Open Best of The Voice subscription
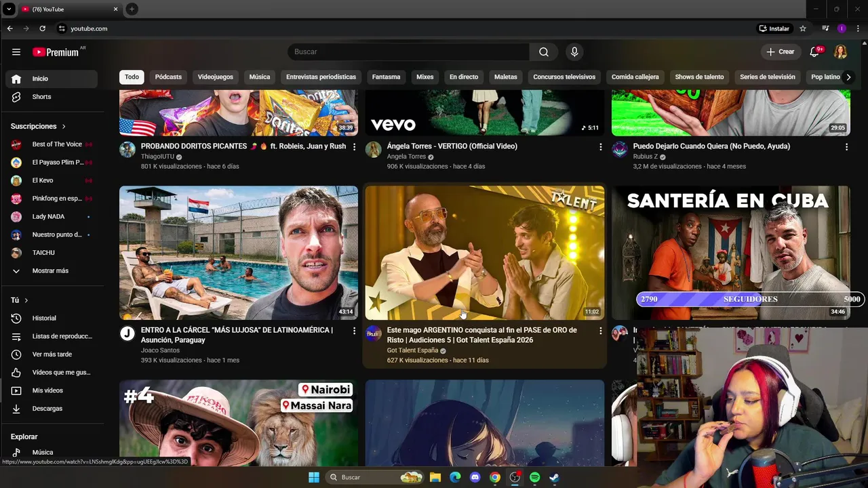The height and width of the screenshot is (488, 868). click(52, 144)
